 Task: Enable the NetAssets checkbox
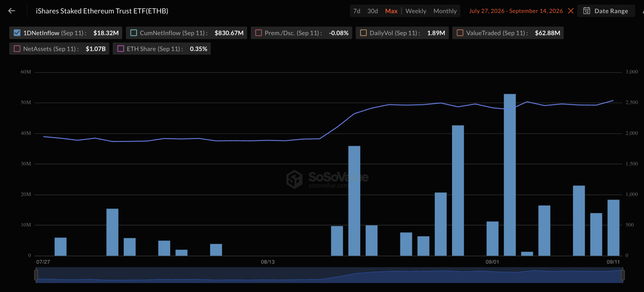tap(17, 49)
